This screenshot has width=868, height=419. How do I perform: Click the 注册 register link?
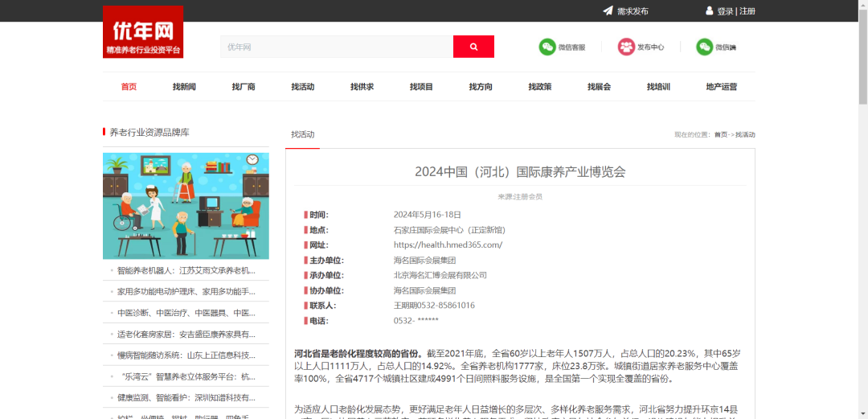coord(747,11)
